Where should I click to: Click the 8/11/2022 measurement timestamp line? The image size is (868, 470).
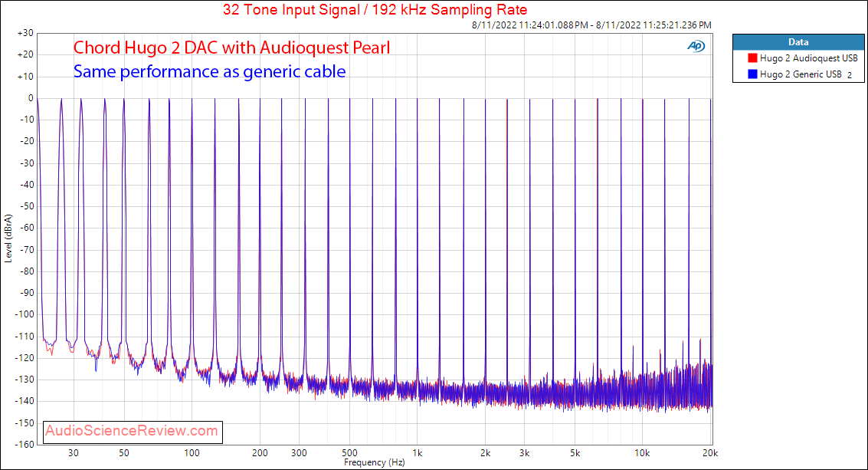pos(591,25)
